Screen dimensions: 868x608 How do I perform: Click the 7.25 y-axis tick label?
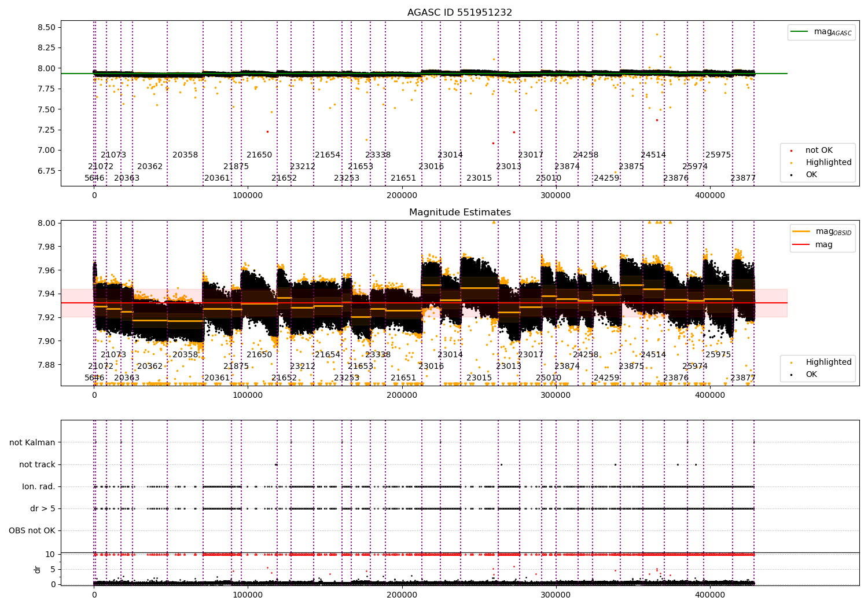coord(46,130)
